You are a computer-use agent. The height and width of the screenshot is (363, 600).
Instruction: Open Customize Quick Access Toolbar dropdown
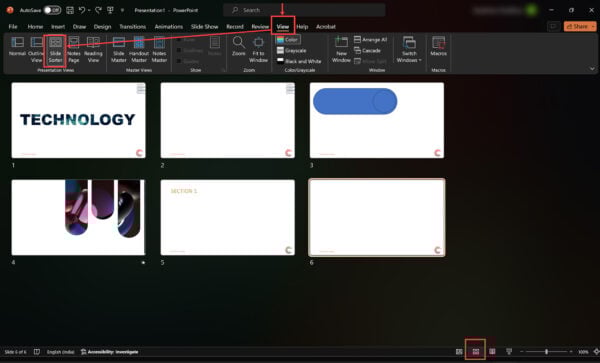click(x=122, y=10)
